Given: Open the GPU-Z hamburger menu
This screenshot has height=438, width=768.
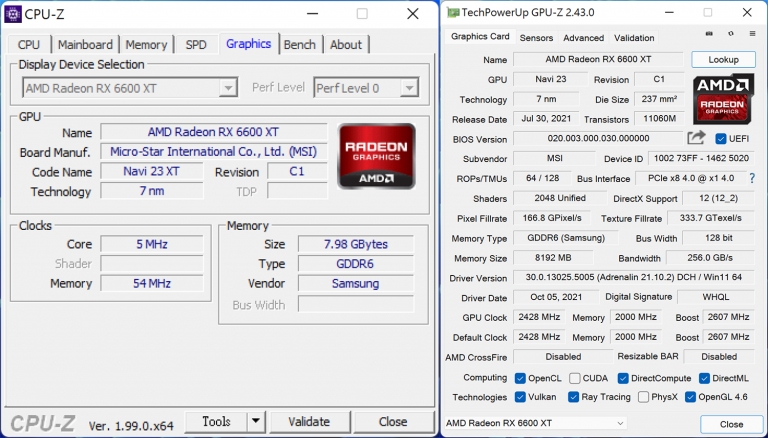Looking at the screenshot, I should 752,34.
